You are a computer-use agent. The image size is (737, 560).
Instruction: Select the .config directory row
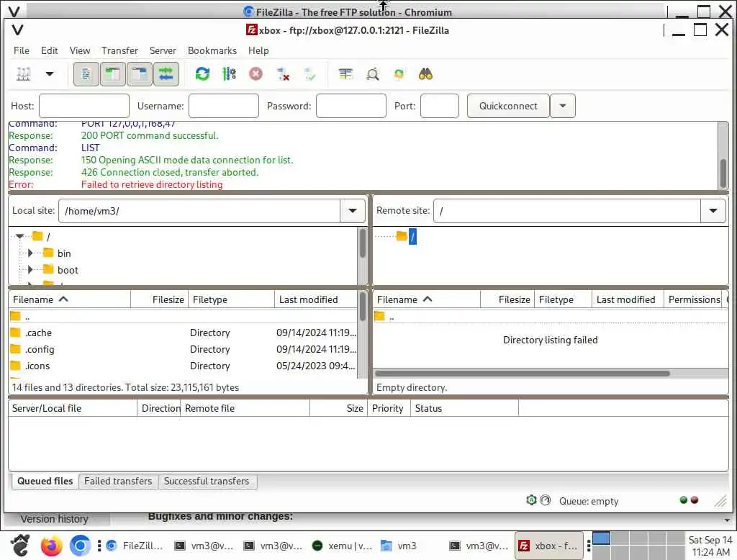point(183,349)
